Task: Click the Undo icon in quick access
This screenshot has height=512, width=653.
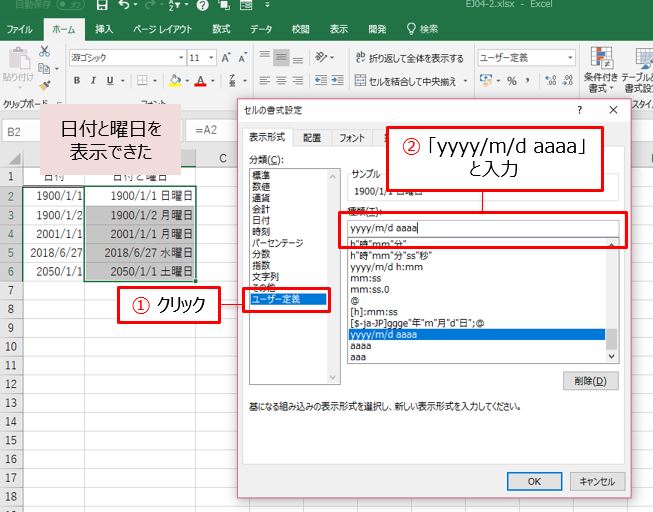Action: (123, 5)
